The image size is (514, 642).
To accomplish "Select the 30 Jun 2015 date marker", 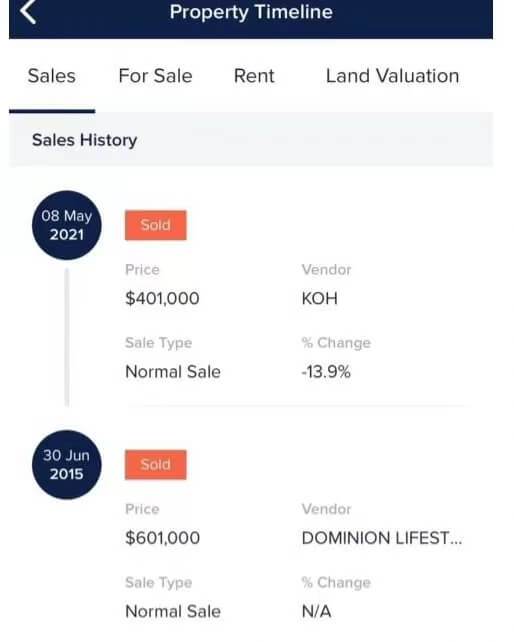I will tap(67, 465).
